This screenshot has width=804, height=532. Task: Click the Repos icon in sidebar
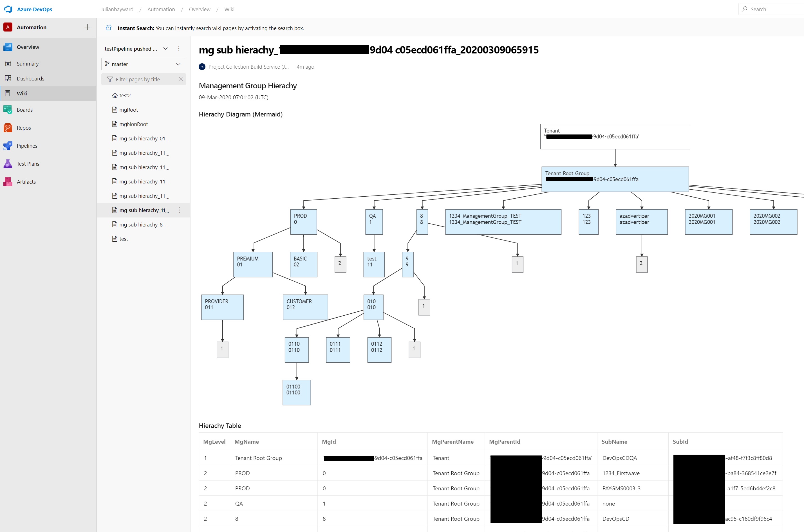tap(8, 127)
